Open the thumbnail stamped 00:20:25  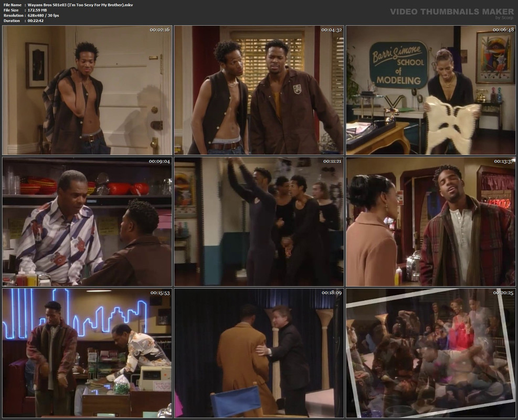tap(431, 353)
